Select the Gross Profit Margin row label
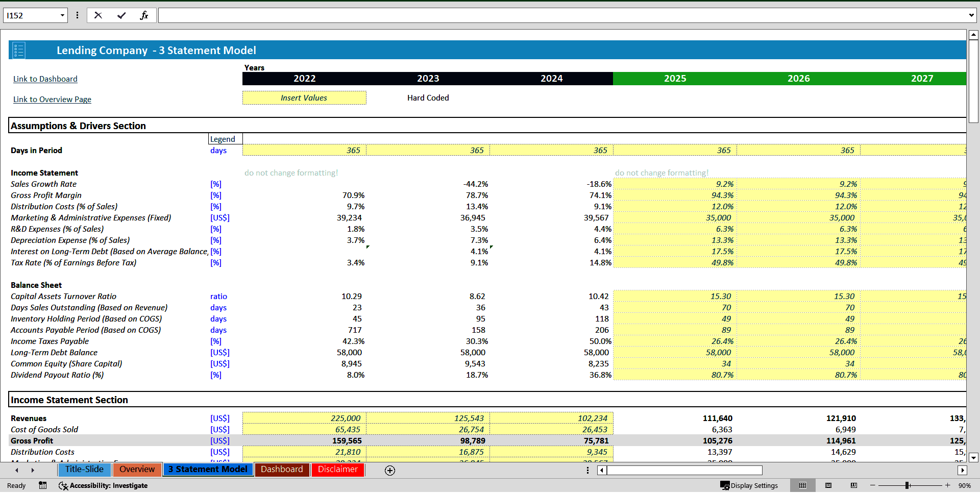980x493 pixels. [x=46, y=195]
